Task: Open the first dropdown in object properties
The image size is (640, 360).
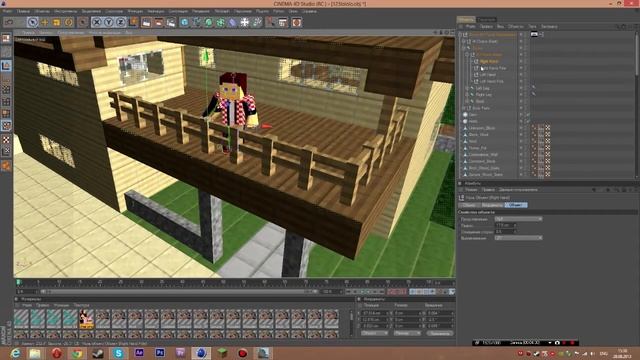Action: click(518, 219)
